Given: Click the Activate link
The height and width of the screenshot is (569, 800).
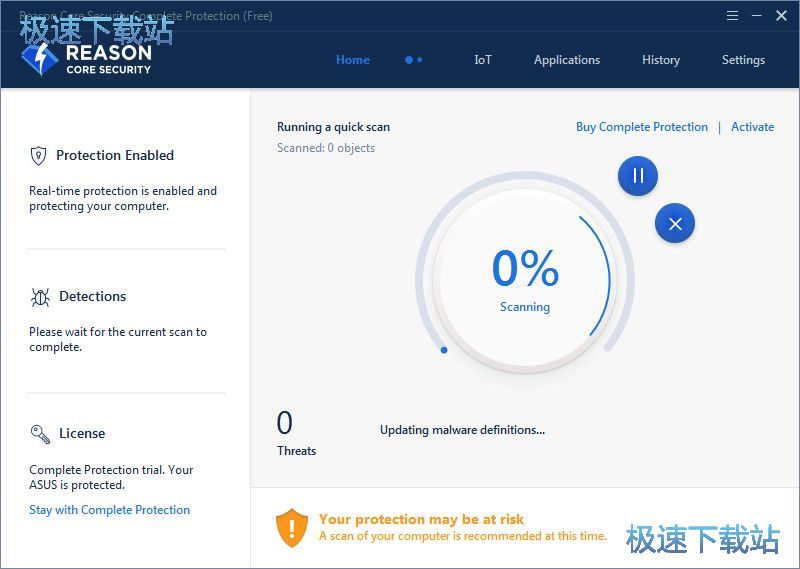Looking at the screenshot, I should point(753,127).
